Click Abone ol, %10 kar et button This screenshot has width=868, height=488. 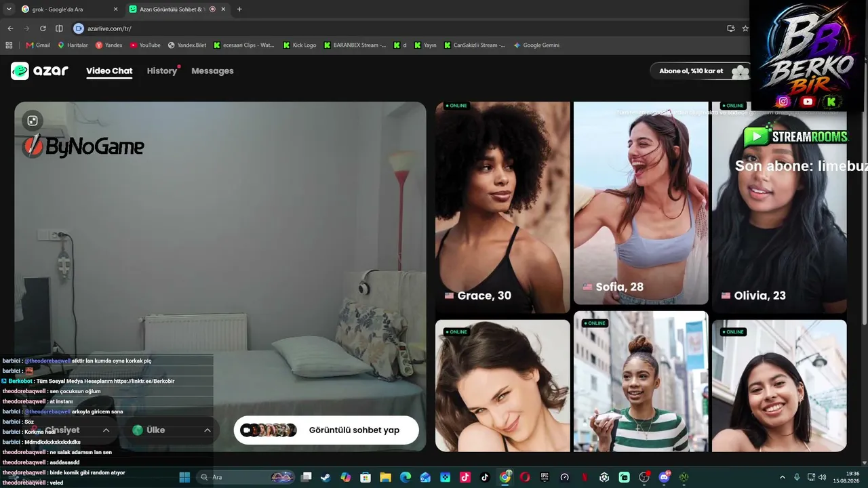pos(701,71)
